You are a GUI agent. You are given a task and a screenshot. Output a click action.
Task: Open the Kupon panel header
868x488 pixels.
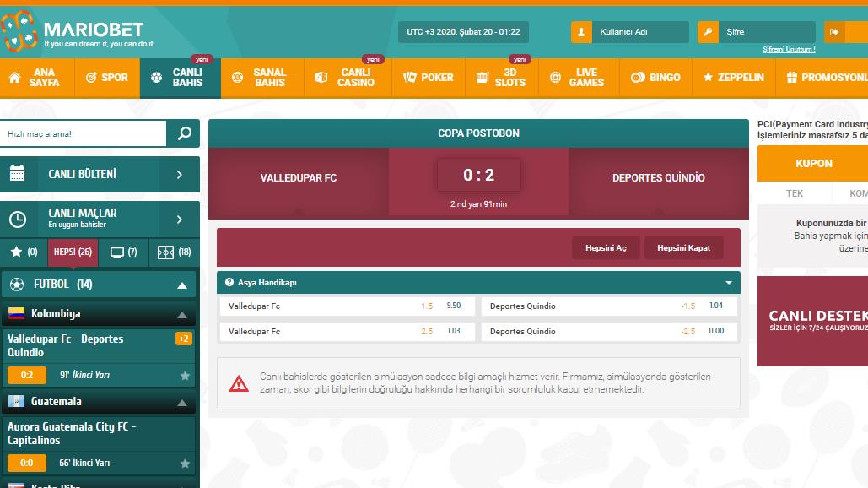pos(812,164)
